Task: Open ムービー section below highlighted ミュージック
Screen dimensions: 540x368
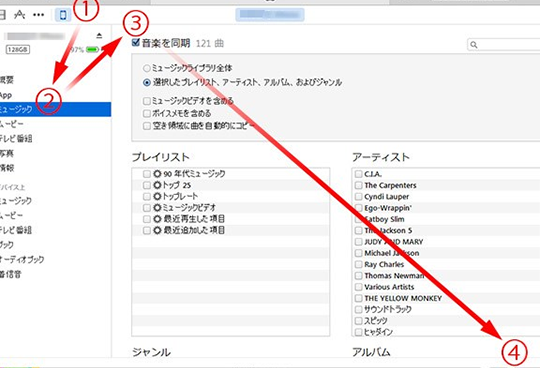Action: 11,124
